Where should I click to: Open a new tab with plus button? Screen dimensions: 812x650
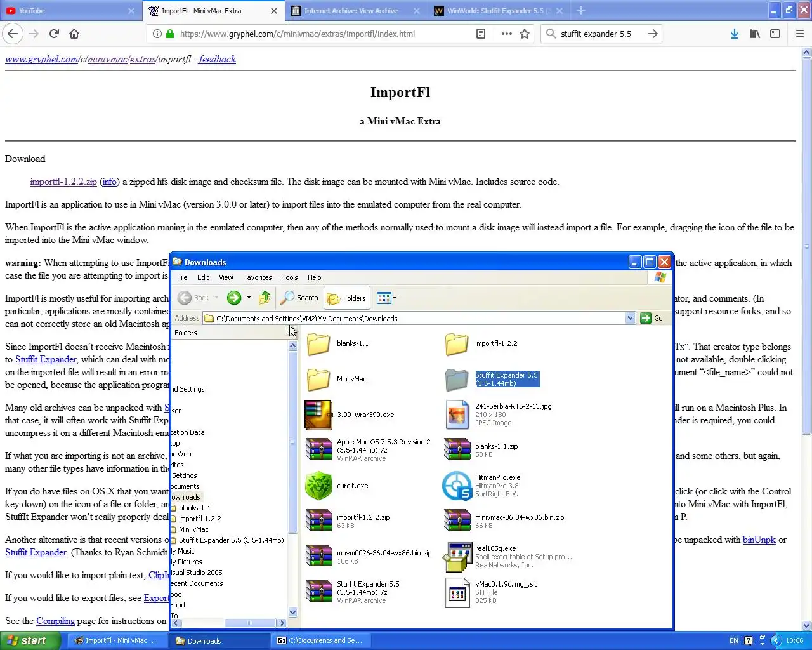pyautogui.click(x=580, y=10)
